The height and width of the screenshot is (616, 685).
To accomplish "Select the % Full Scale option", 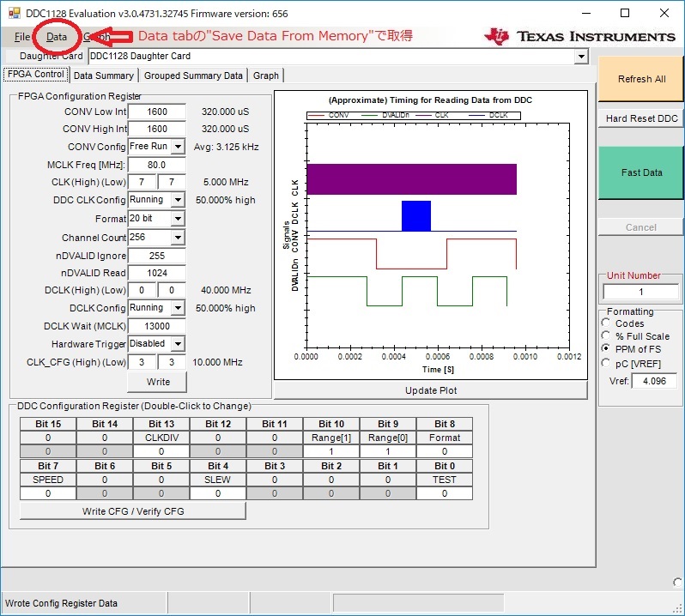I will coord(605,335).
